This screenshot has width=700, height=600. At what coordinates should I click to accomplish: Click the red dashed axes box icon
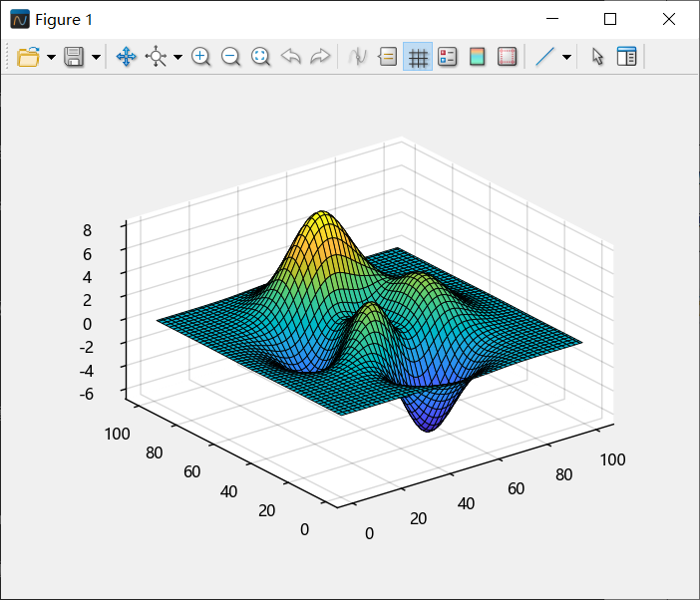point(507,57)
